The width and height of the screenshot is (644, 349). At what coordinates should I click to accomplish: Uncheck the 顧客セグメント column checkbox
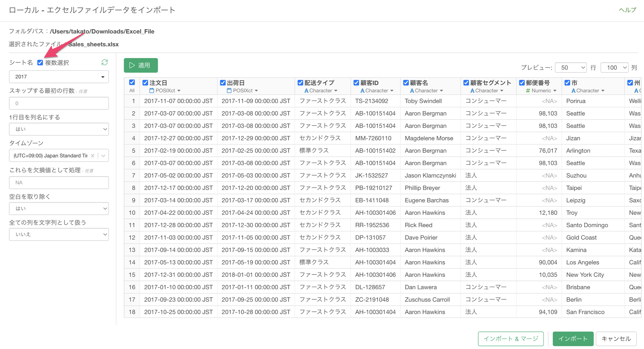[466, 83]
